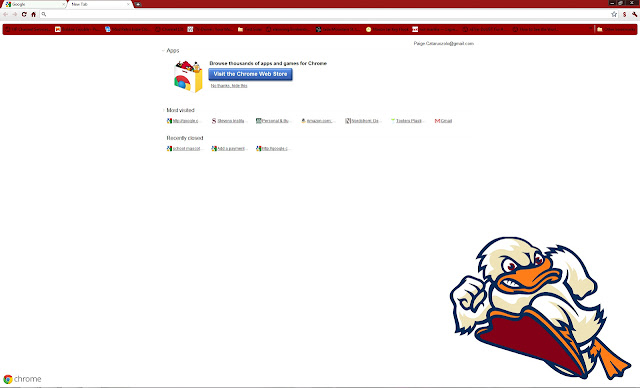The image size is (640, 388).
Task: Minimize the Chrome window
Action: (x=612, y=3)
